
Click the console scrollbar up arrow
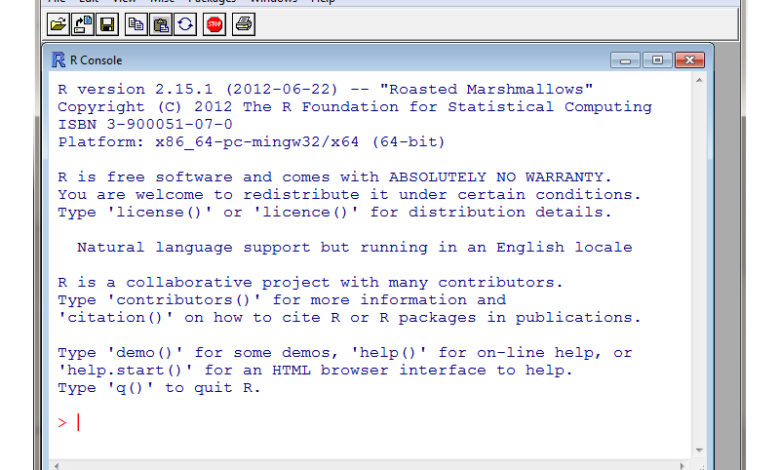pyautogui.click(x=699, y=80)
